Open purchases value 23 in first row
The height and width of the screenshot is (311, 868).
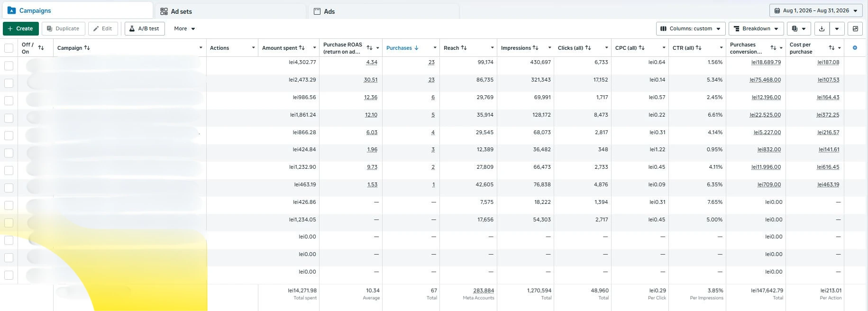pyautogui.click(x=431, y=62)
